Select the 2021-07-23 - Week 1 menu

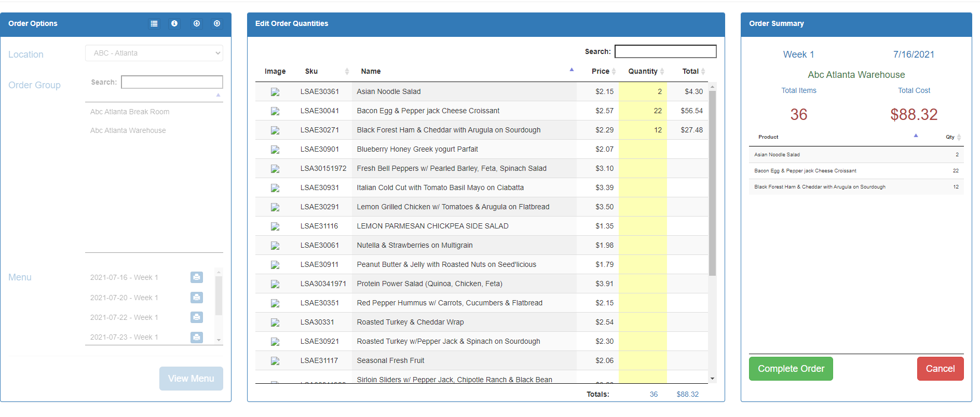tap(124, 337)
